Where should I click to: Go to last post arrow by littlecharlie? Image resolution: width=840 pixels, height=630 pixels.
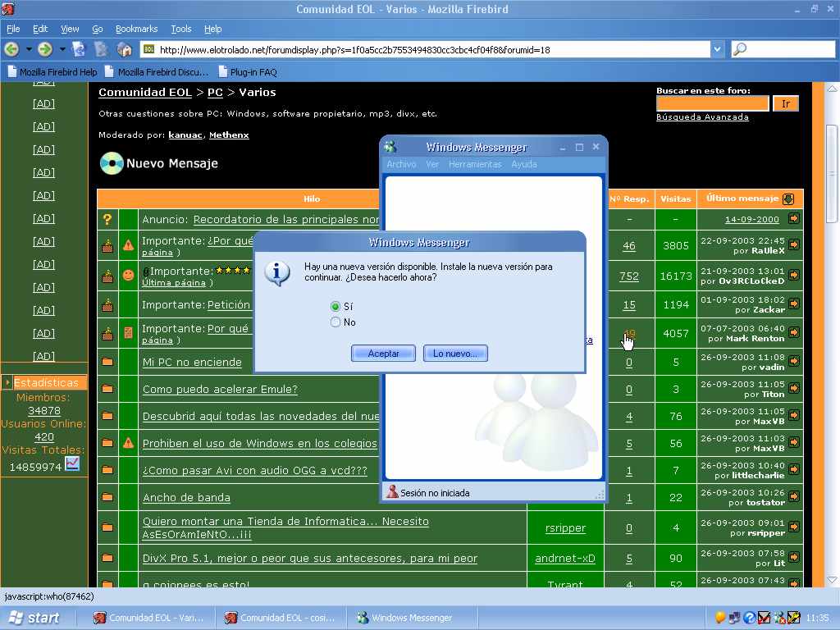pos(794,469)
